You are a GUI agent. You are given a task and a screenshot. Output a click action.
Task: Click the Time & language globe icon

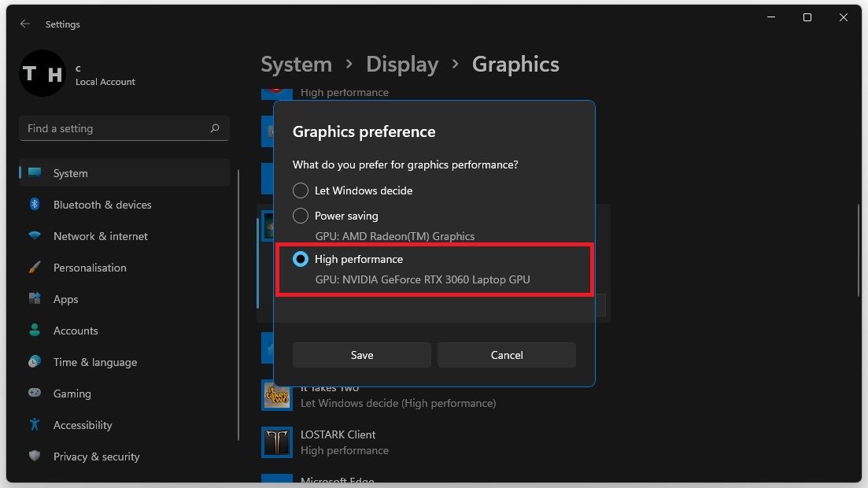(x=35, y=362)
